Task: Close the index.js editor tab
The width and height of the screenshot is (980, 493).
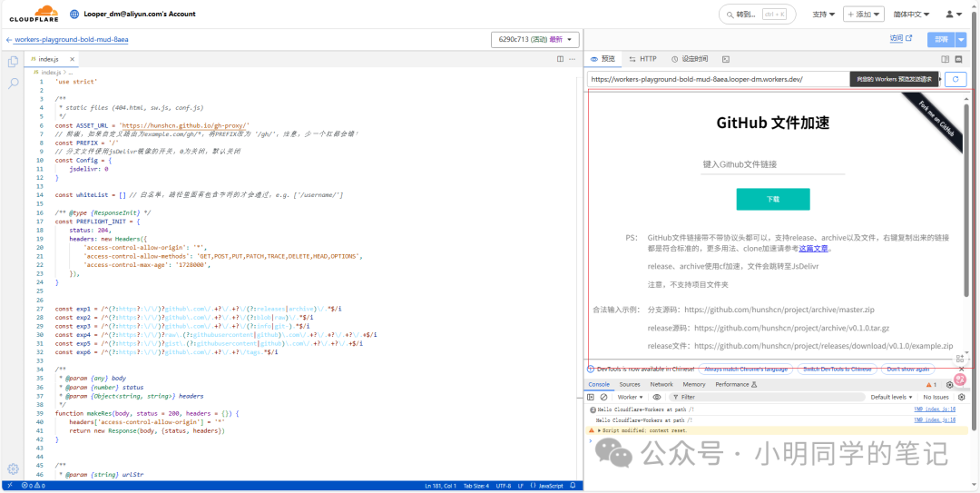Action: 72,59
